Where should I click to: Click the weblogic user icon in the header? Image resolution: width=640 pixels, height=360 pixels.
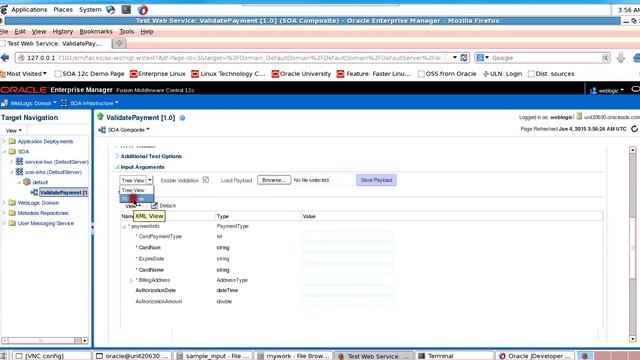(x=593, y=91)
